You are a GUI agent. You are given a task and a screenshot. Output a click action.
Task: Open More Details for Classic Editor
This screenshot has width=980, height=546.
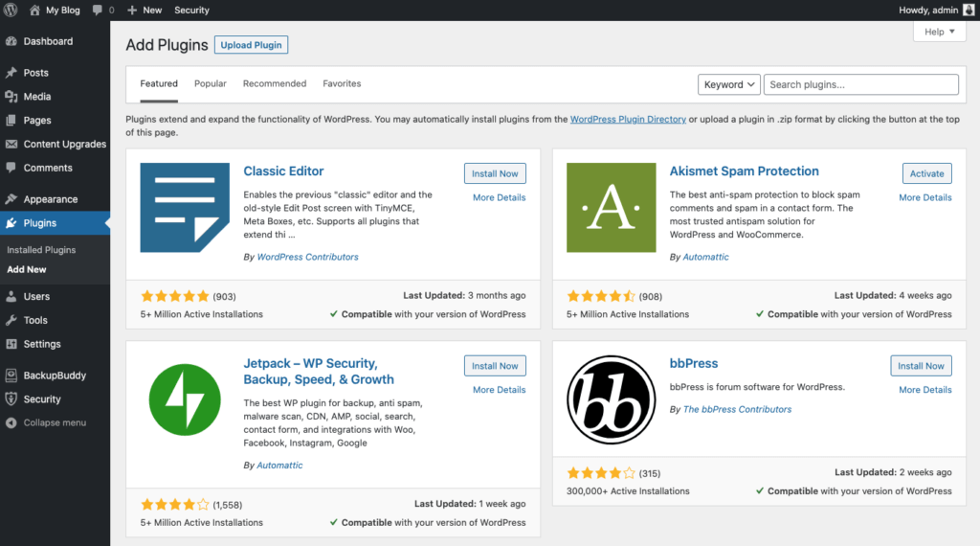point(500,197)
